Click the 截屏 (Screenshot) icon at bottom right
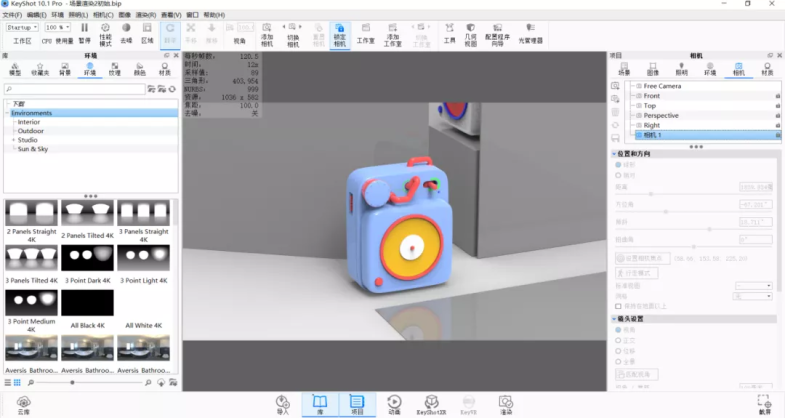 tap(764, 403)
